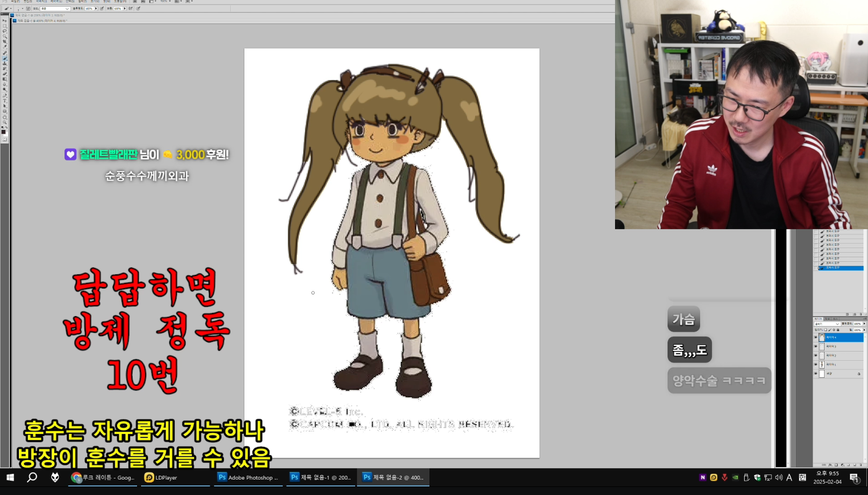Open layer blend mode dropdown
Image resolution: width=868 pixels, height=495 pixels.
tap(827, 324)
